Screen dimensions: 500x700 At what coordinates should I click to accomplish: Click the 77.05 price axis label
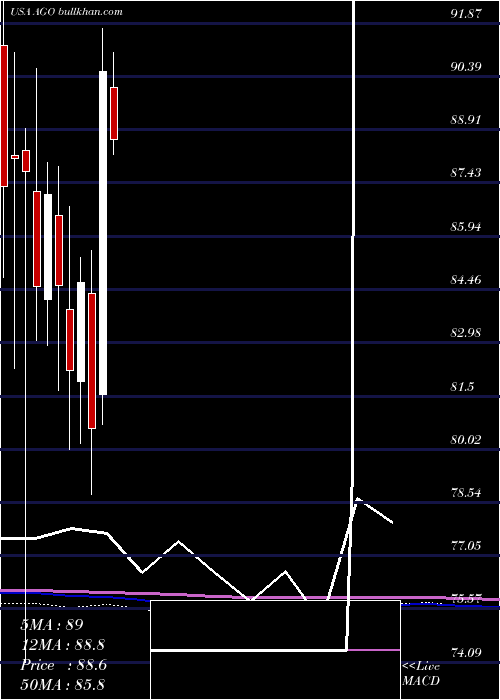point(466,546)
